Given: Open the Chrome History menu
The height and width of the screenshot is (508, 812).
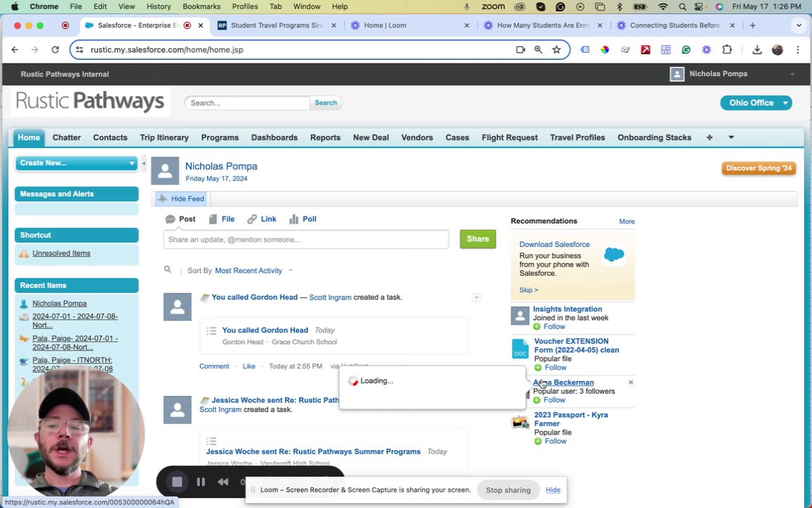Looking at the screenshot, I should pos(159,7).
